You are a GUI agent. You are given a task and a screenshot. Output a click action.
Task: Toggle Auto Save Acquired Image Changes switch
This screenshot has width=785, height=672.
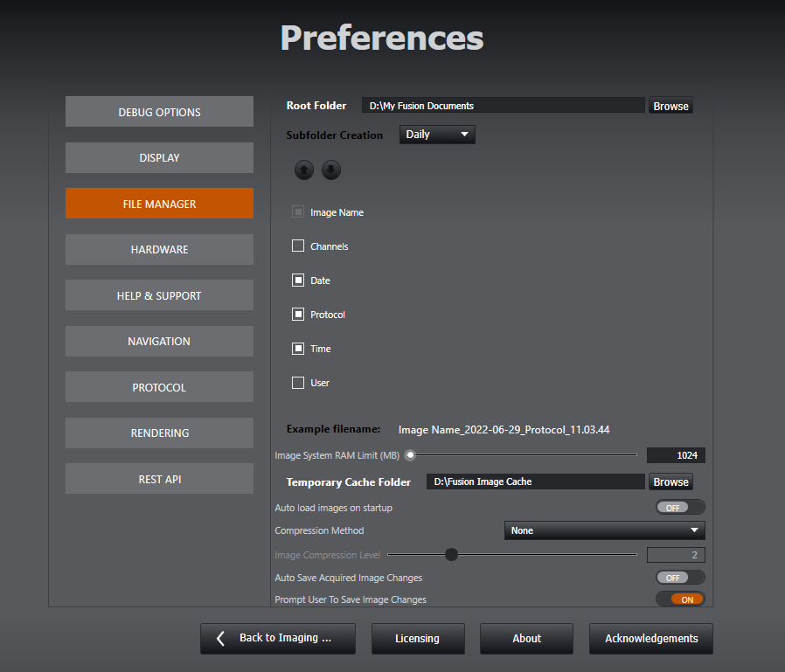(x=679, y=578)
